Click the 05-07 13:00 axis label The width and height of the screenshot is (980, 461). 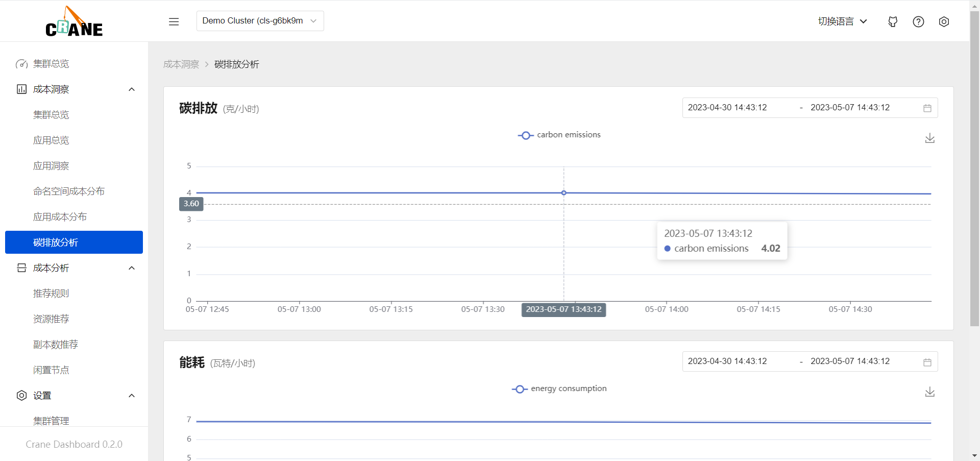299,309
